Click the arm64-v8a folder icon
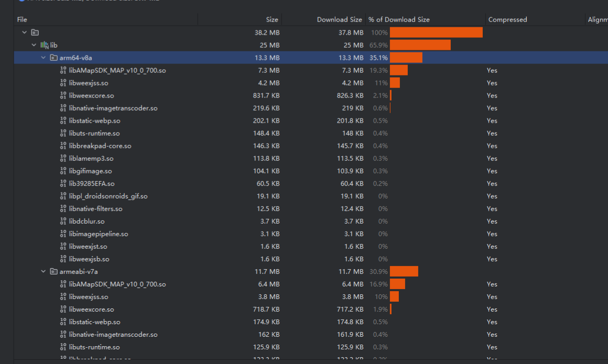This screenshot has height=364, width=608. [x=53, y=58]
